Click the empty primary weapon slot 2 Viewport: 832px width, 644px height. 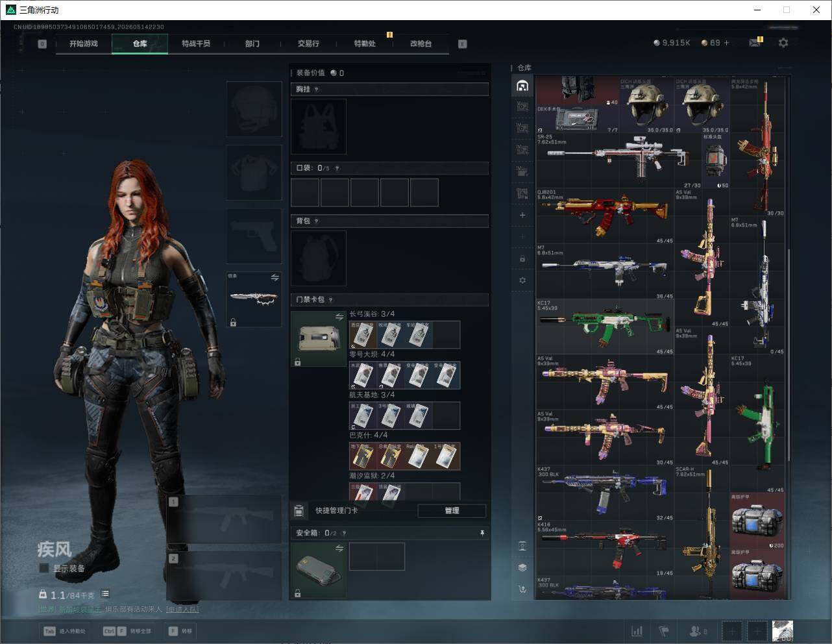pos(225,576)
